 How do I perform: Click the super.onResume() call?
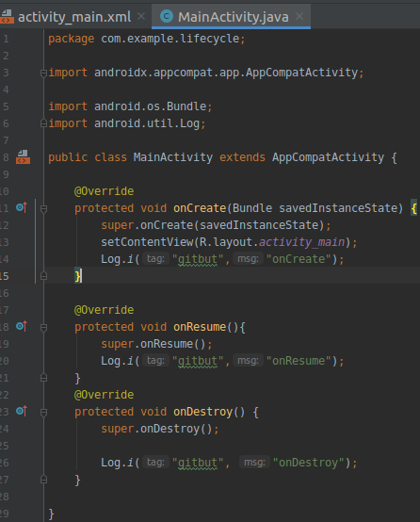click(x=156, y=344)
